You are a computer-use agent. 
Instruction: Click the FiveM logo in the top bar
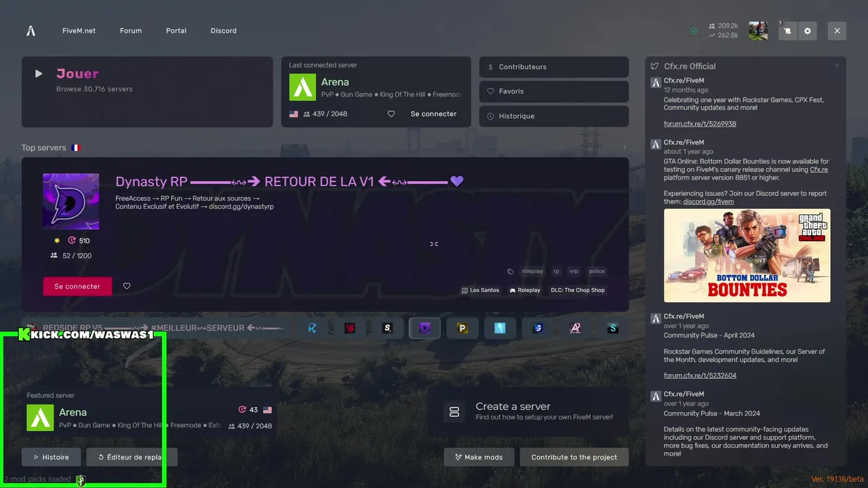point(31,30)
